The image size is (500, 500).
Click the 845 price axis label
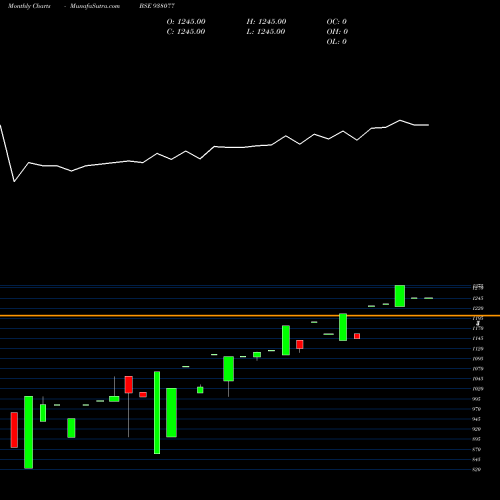[x=476, y=459]
